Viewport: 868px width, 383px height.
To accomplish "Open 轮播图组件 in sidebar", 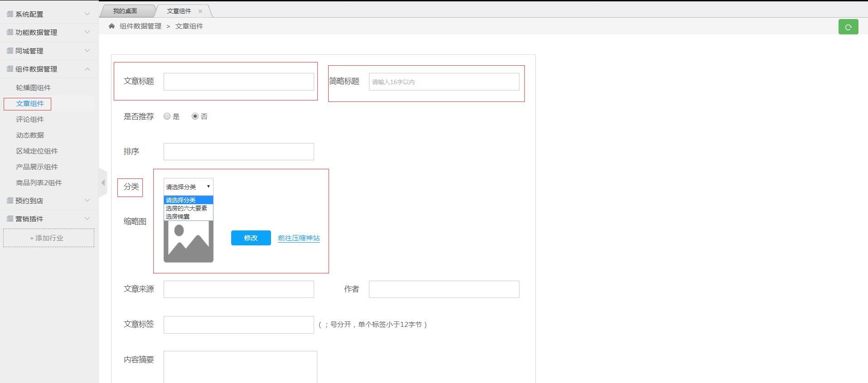I will [x=34, y=88].
